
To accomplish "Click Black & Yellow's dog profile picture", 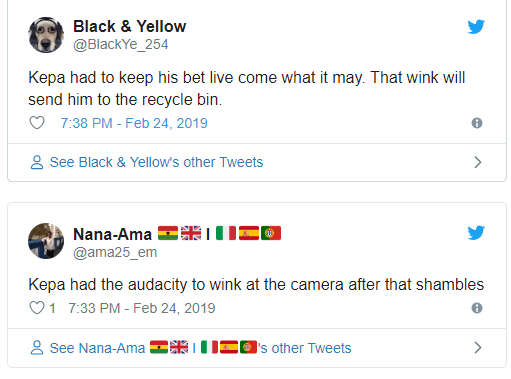I will (46, 35).
